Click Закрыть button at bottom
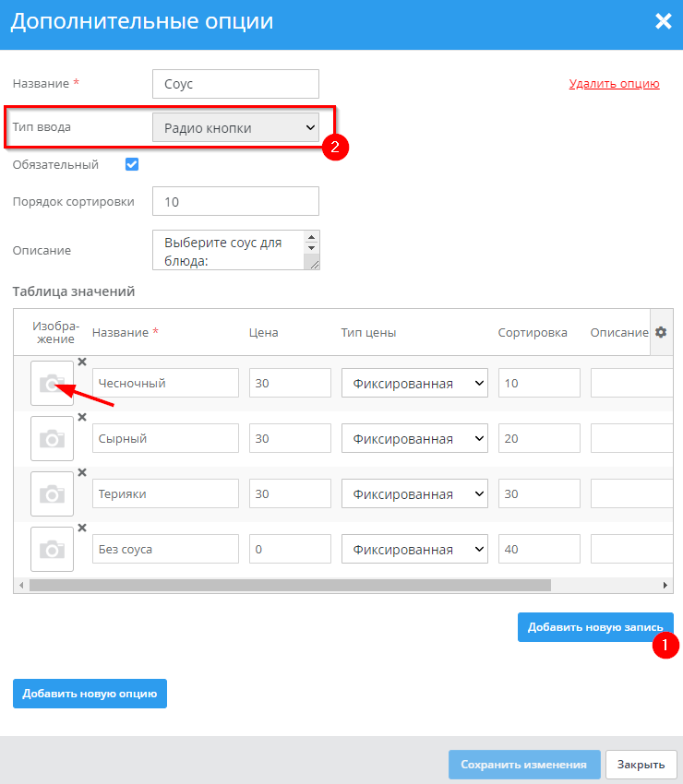The height and width of the screenshot is (784, 683). coord(641,765)
